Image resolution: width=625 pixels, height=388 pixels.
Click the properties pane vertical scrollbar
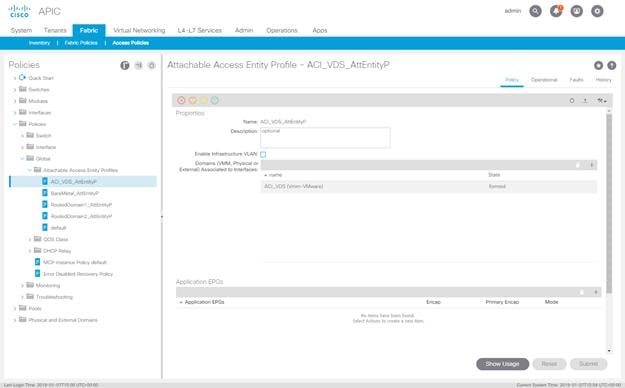click(609, 203)
